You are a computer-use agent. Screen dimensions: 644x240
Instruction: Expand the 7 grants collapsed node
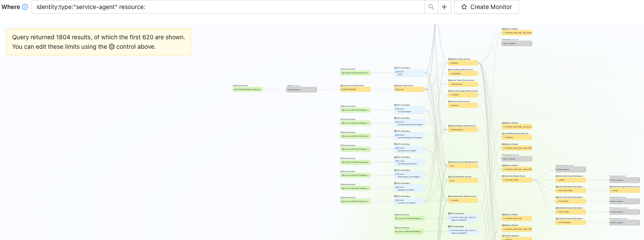pos(301,89)
